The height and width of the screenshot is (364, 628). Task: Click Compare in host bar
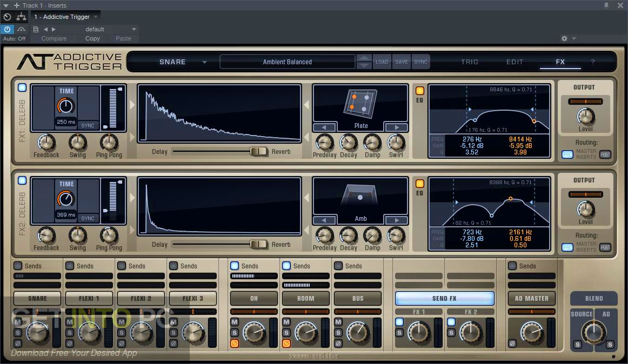pyautogui.click(x=54, y=38)
